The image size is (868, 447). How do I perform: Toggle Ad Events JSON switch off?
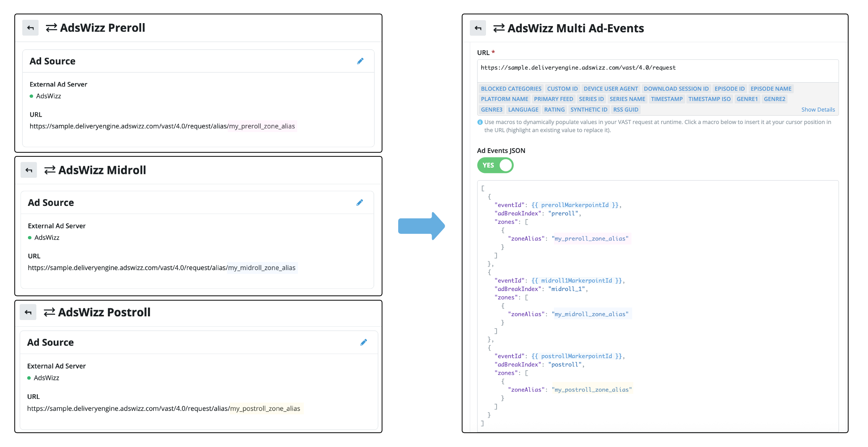495,165
